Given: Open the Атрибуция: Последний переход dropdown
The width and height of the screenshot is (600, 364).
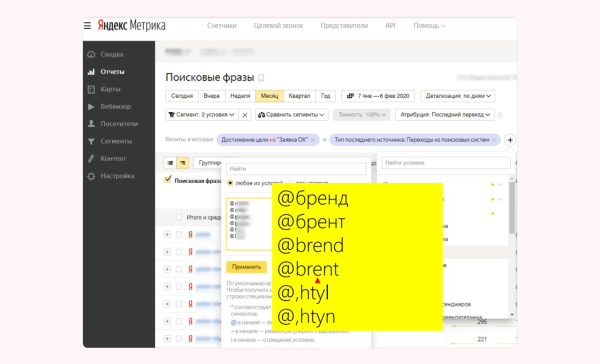Looking at the screenshot, I should point(445,115).
